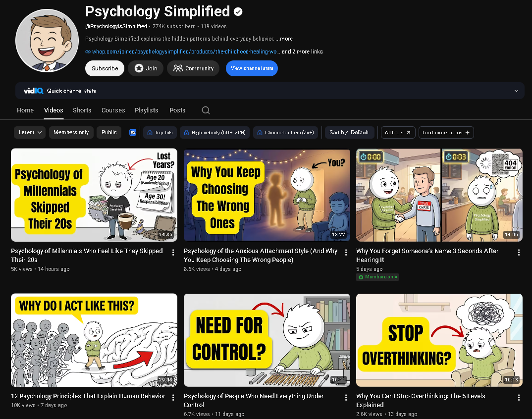
Task: Open WHY DO I ACT LIKE THIS thumbnail
Action: 94,340
